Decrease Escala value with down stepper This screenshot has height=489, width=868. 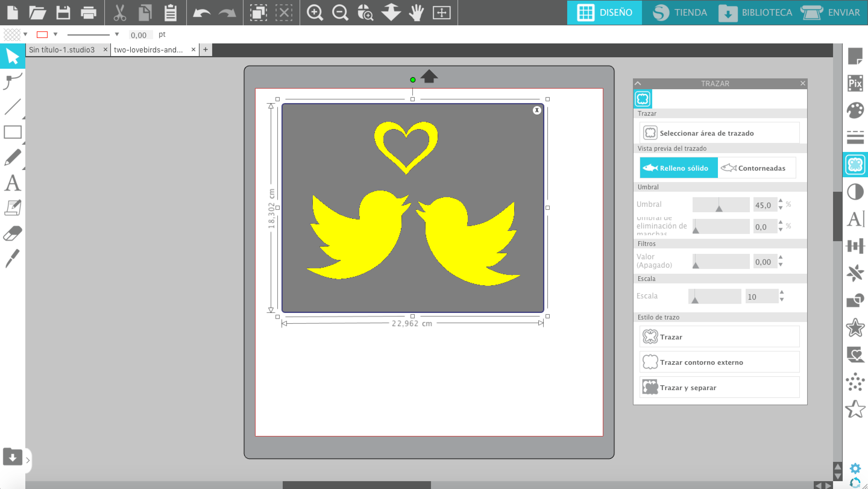pos(782,300)
